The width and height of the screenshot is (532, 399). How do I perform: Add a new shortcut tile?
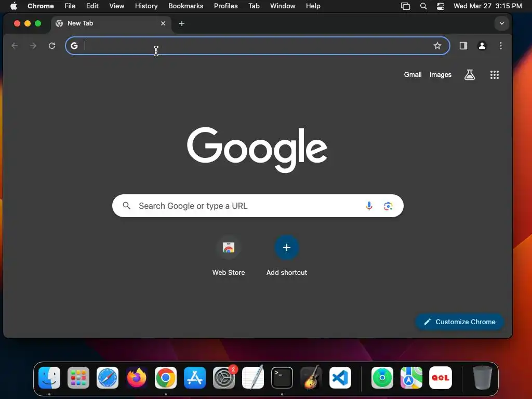coord(287,256)
